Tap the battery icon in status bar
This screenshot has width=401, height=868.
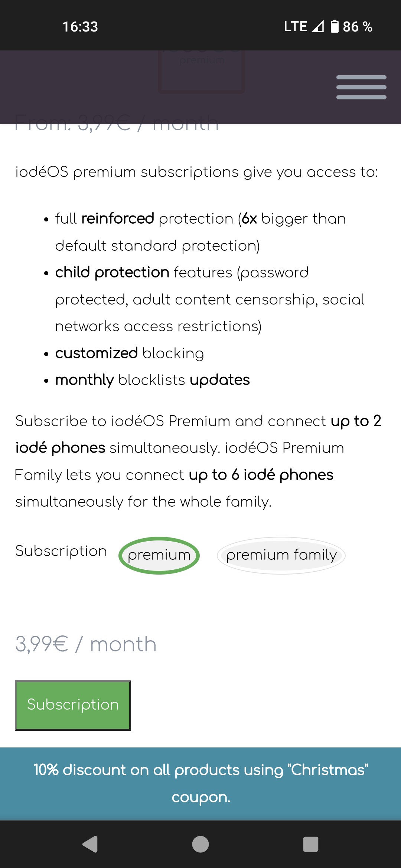click(x=335, y=26)
